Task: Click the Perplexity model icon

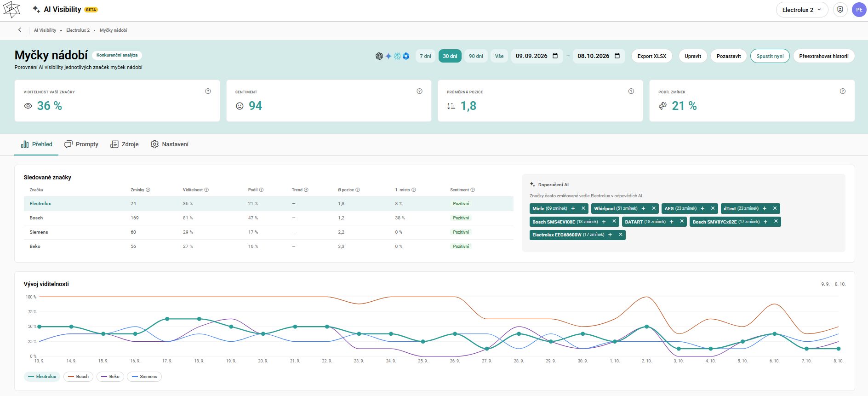Action: pos(397,56)
